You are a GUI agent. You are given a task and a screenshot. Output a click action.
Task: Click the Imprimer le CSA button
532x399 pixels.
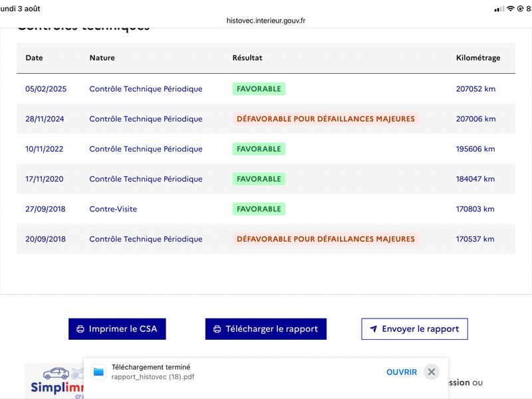click(117, 329)
